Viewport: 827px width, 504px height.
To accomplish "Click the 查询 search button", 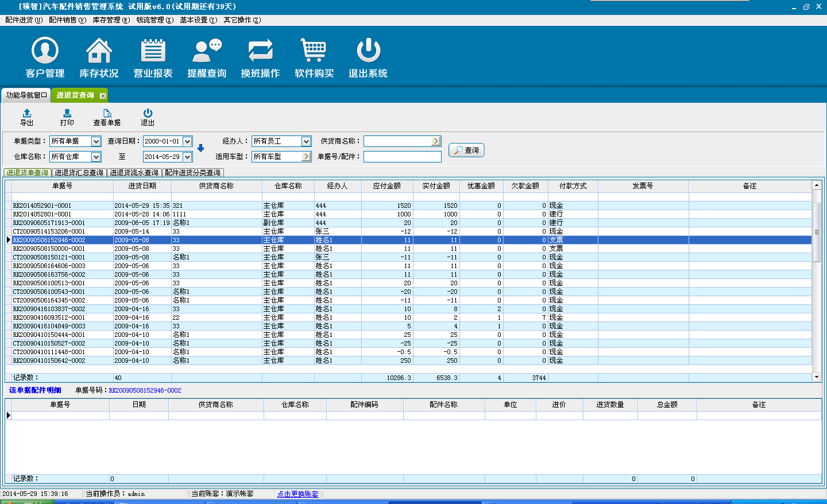I will (466, 150).
